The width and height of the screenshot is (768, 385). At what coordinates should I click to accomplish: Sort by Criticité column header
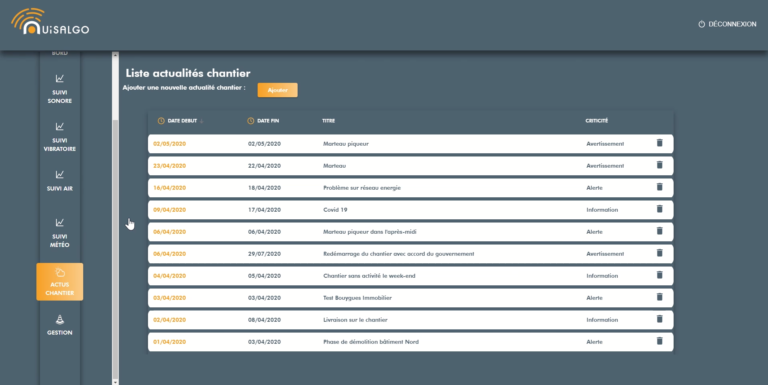[x=597, y=120]
